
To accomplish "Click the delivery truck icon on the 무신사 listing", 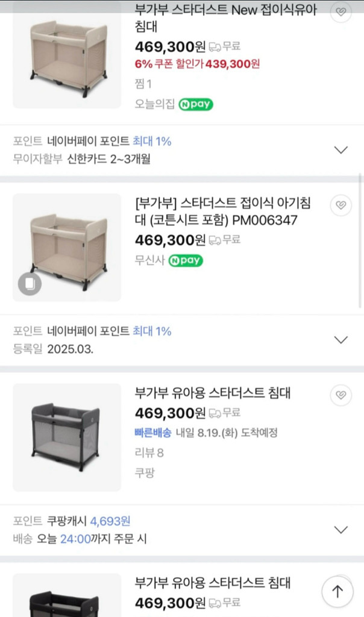I will pyautogui.click(x=215, y=240).
